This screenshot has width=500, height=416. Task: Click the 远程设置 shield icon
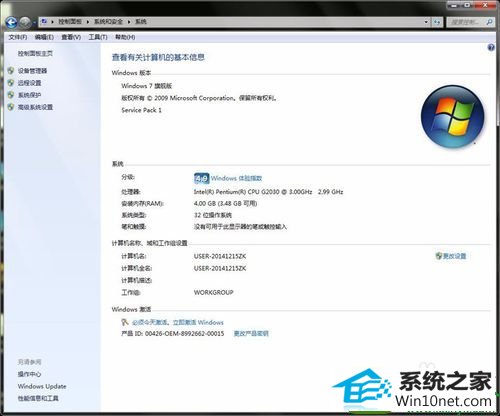[x=11, y=83]
